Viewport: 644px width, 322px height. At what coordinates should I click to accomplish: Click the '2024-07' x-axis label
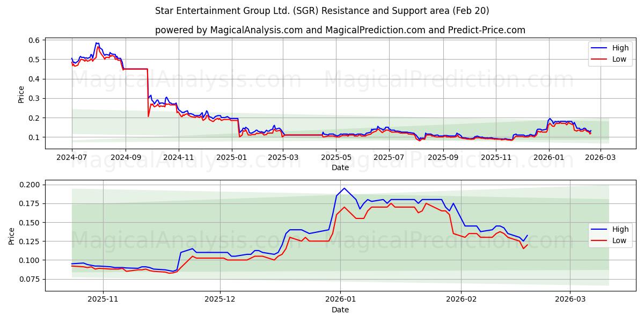tap(72, 157)
